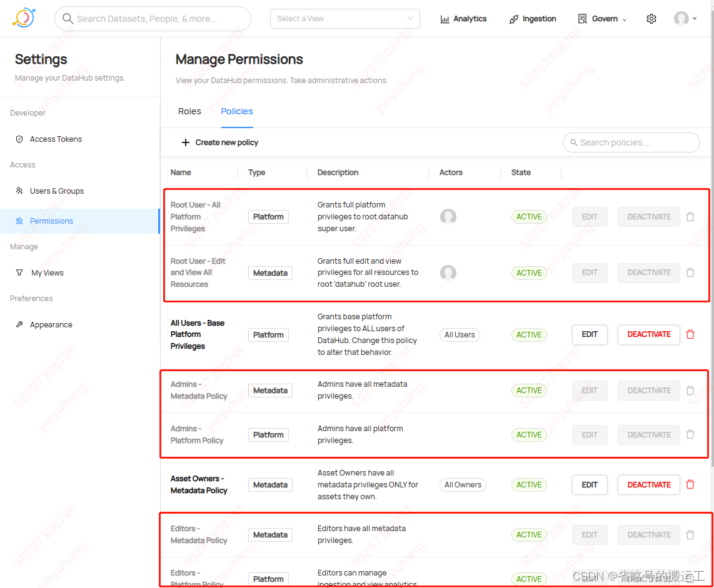Screen dimensions: 714x588
Task: Click the Access Tokens shield icon
Action: 19,139
